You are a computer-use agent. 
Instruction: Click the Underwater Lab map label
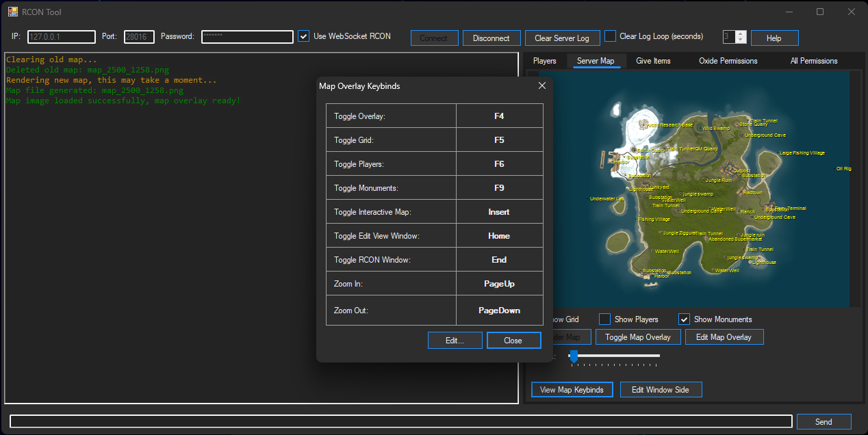click(607, 199)
